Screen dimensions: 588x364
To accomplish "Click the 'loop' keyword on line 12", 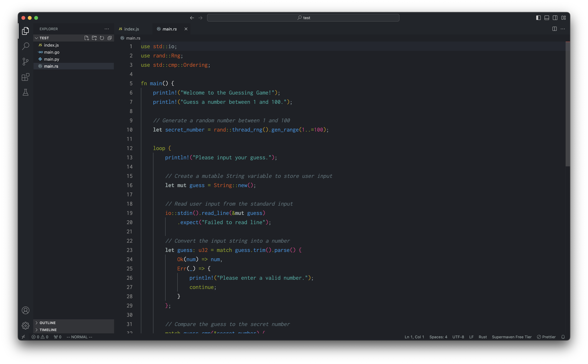I will point(159,148).
